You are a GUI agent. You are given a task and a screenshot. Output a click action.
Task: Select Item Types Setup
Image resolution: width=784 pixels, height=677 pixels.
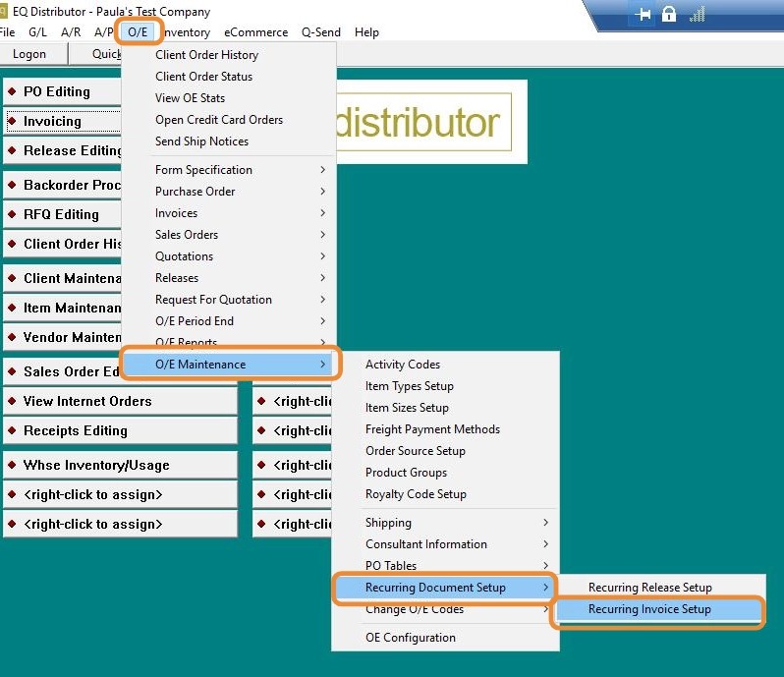point(445,386)
